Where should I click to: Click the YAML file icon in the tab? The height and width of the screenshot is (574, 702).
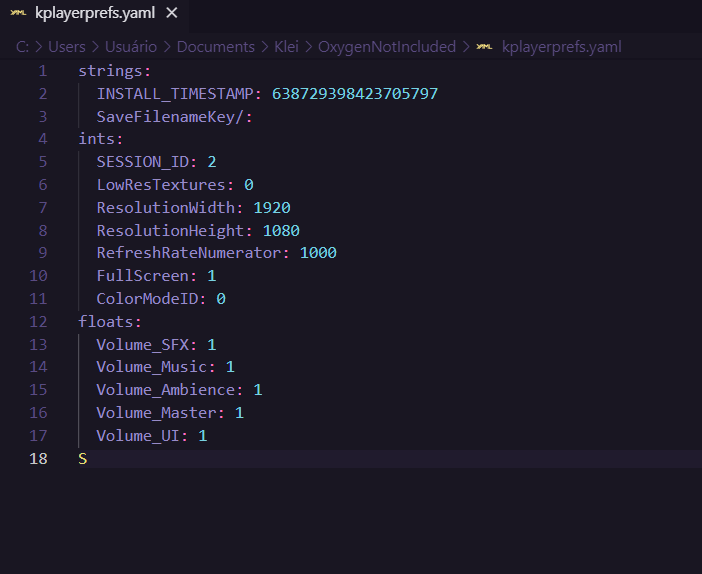pos(18,14)
